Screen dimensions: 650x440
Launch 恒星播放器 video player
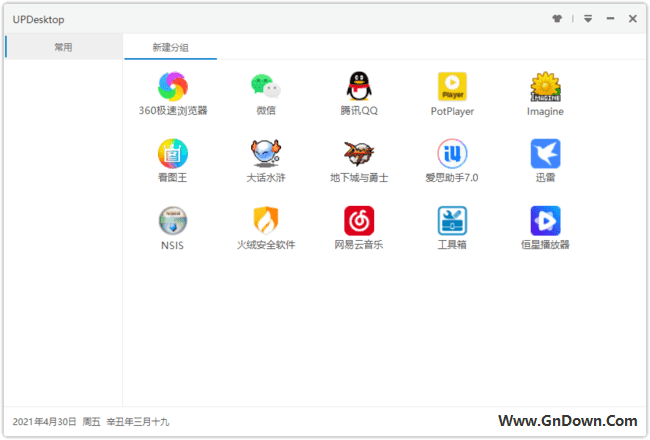[x=545, y=220]
